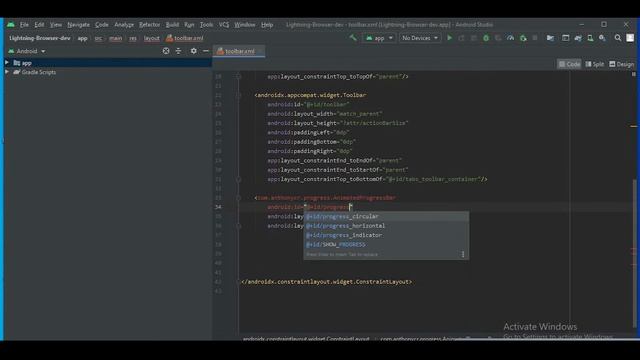
Task: Open the View menu
Action: click(x=56, y=24)
